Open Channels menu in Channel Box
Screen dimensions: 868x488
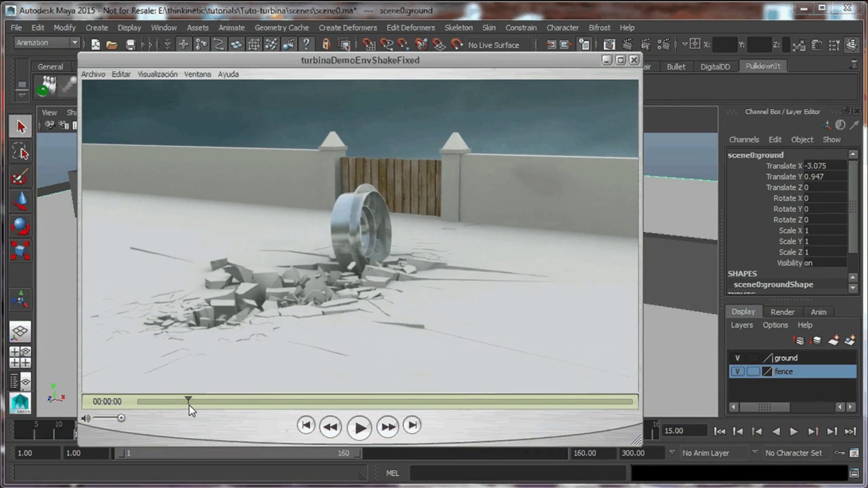(744, 140)
